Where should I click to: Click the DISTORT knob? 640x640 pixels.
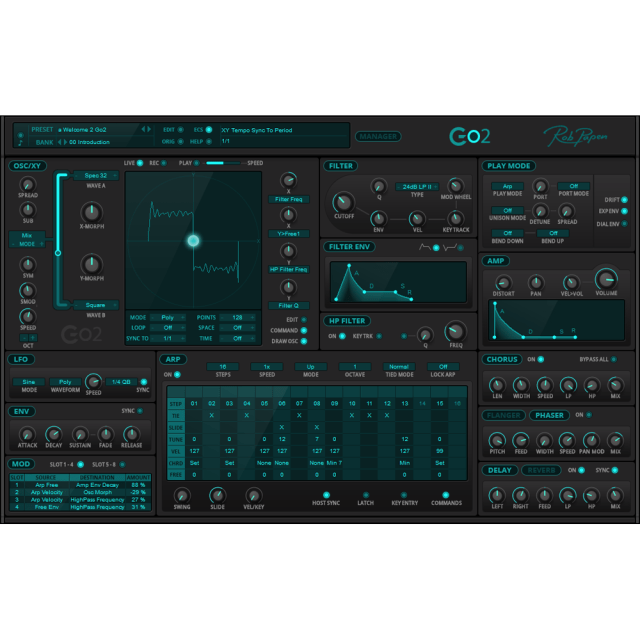[x=503, y=283]
